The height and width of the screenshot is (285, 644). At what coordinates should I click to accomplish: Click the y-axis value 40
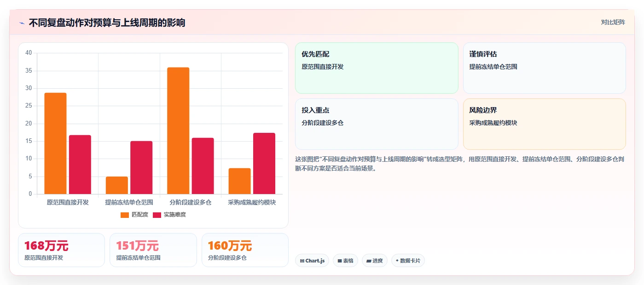pyautogui.click(x=29, y=53)
